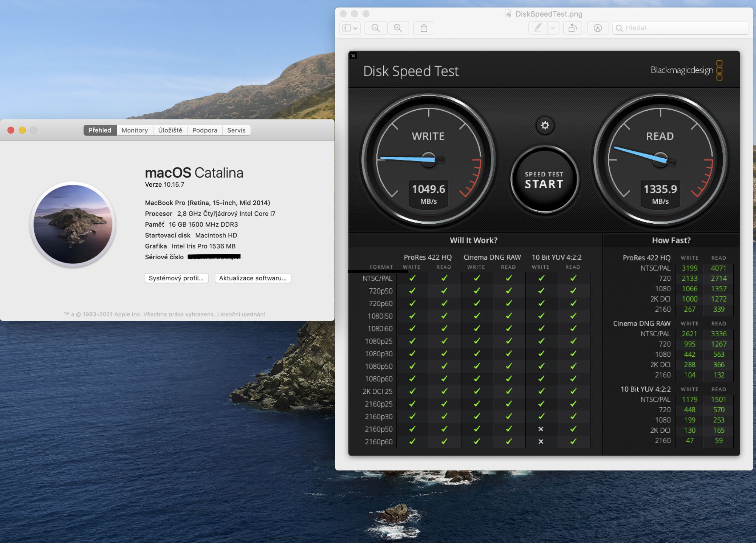Click the Startovací disk Macintosh HD text
The height and width of the screenshot is (543, 756).
[x=191, y=235]
